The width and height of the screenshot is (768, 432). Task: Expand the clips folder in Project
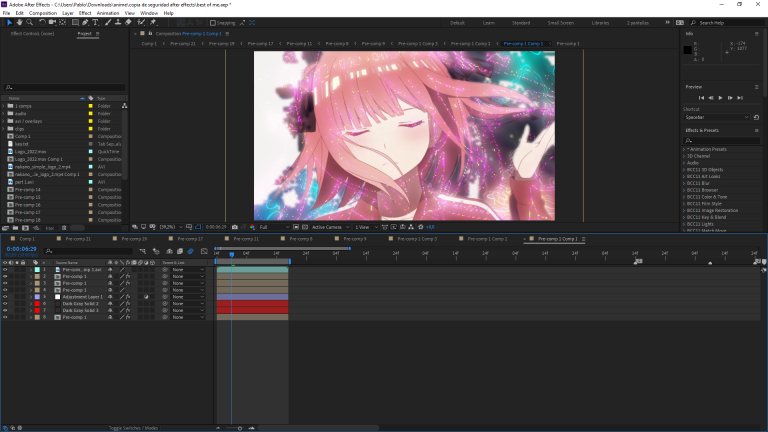[x=3, y=129]
